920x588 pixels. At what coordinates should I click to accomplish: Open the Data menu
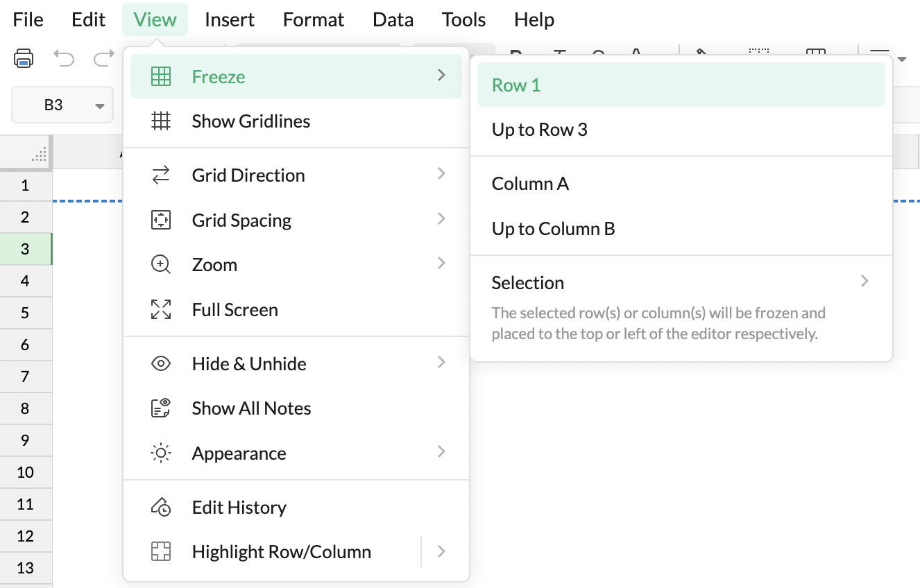pyautogui.click(x=393, y=19)
